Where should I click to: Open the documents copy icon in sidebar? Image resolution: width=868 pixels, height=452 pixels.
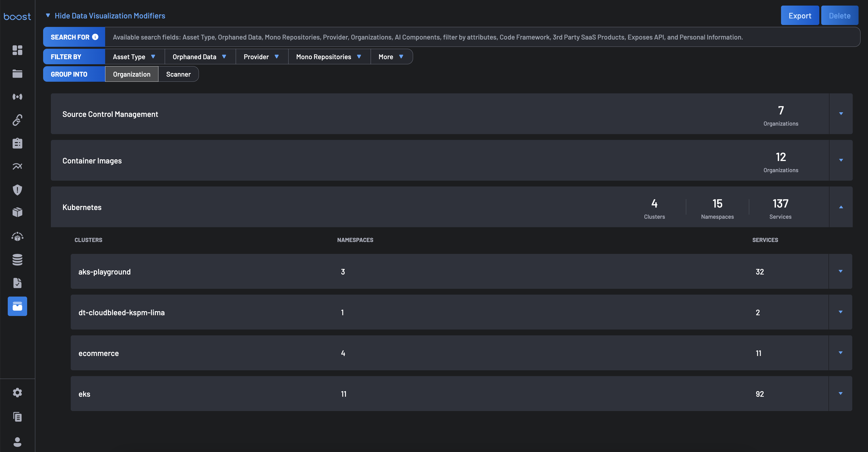pos(17,417)
